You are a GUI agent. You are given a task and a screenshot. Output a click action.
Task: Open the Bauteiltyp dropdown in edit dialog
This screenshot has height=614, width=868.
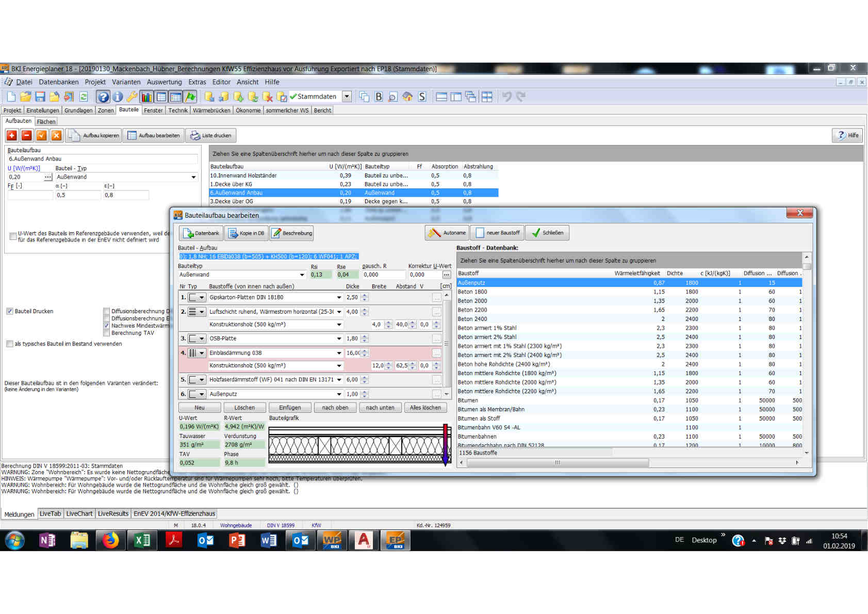click(302, 275)
